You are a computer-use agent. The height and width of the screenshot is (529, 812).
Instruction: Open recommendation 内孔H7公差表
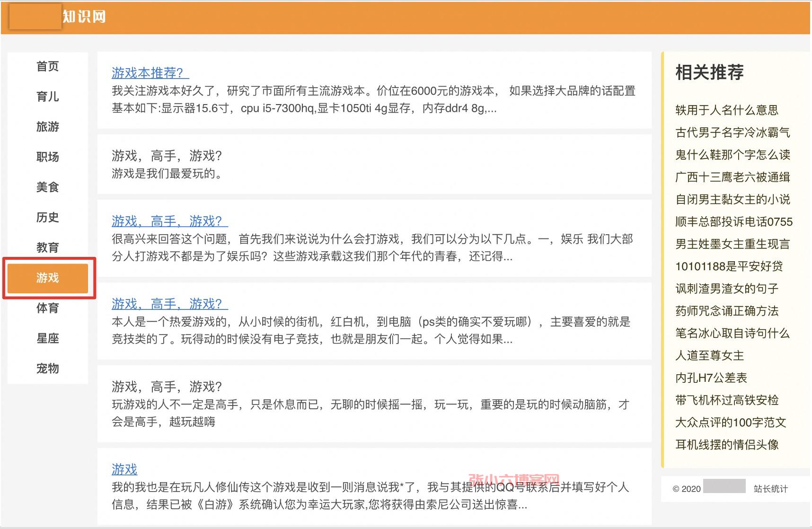tap(711, 378)
